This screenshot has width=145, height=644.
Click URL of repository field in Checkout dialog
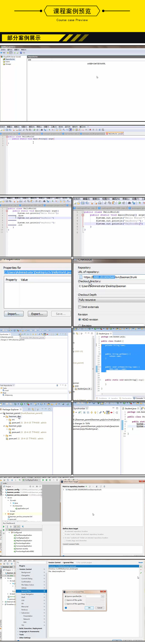(111, 277)
